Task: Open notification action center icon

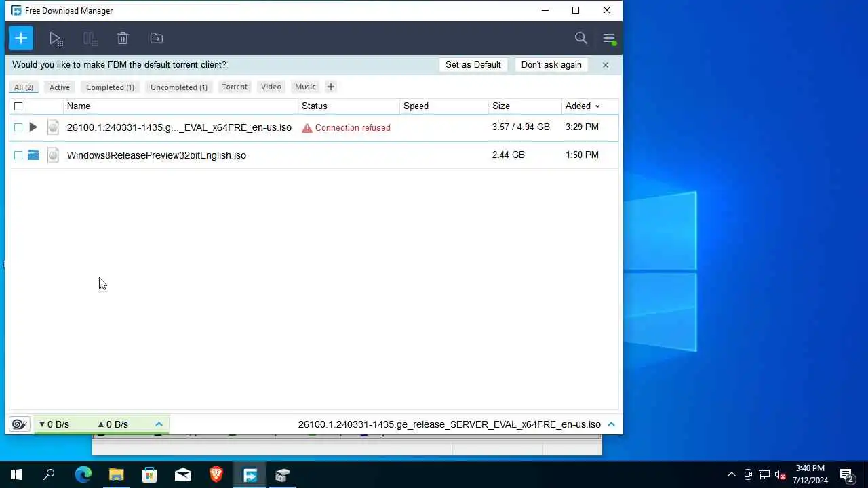Action: click(x=847, y=474)
